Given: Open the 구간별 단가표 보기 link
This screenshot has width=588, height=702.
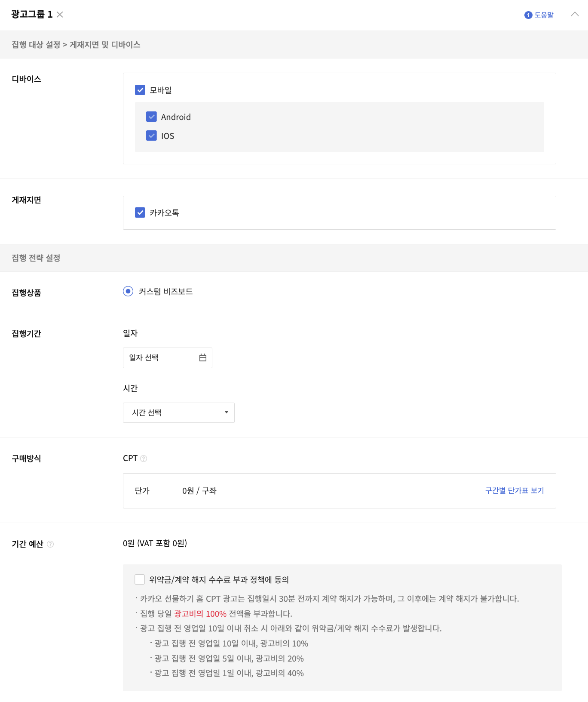Looking at the screenshot, I should (x=514, y=490).
